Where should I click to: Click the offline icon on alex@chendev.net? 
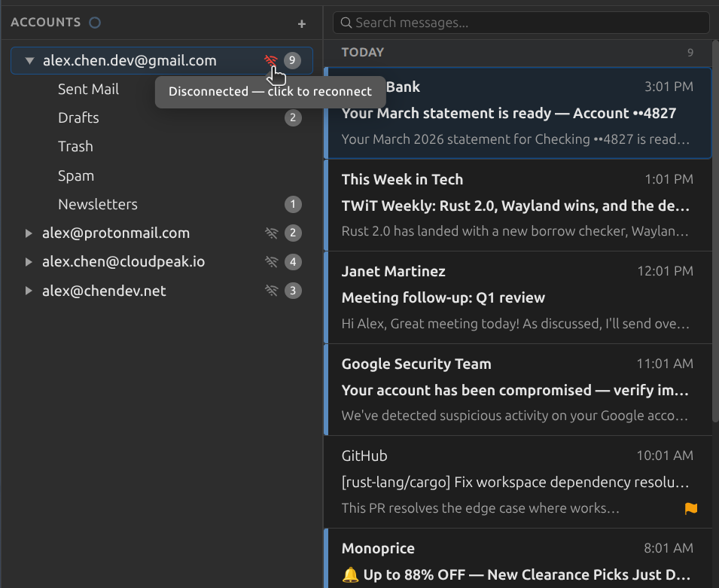pos(272,291)
